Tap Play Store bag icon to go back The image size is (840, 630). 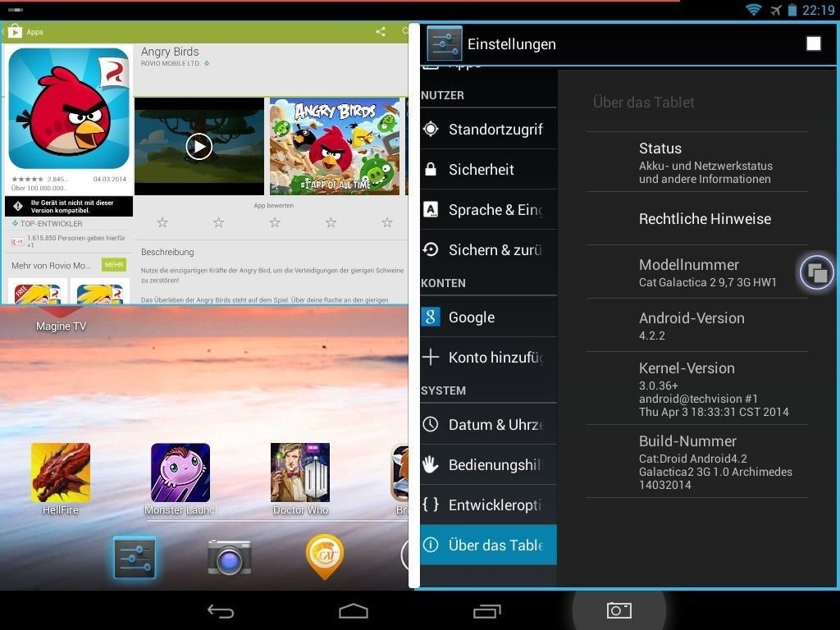(x=15, y=32)
